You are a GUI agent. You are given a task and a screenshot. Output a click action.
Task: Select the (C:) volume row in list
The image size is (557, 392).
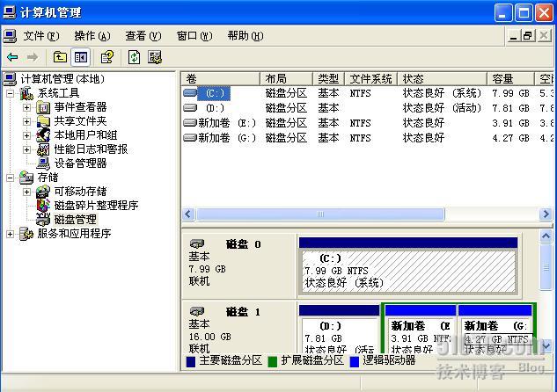(x=215, y=93)
